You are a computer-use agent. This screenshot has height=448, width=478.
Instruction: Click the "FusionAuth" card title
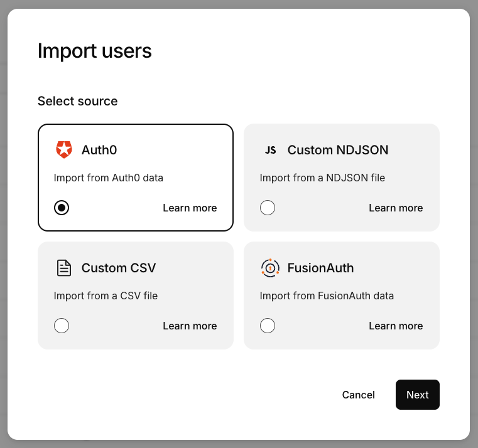click(x=321, y=268)
